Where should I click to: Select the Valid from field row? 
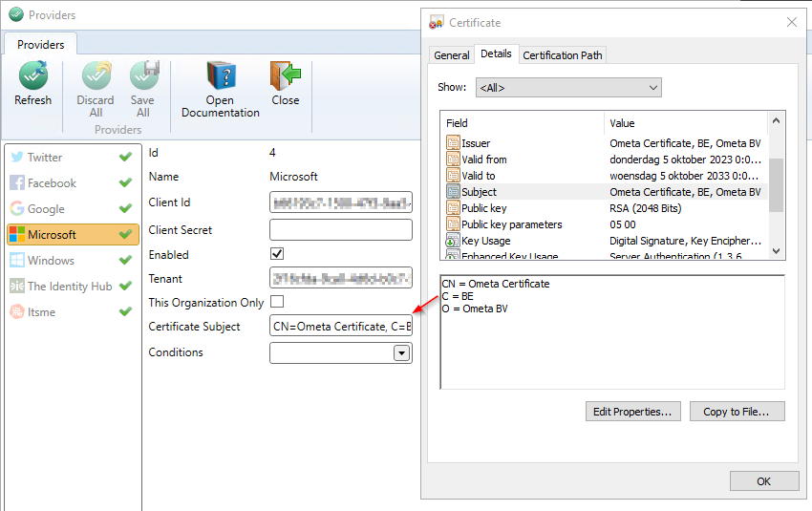(x=606, y=159)
